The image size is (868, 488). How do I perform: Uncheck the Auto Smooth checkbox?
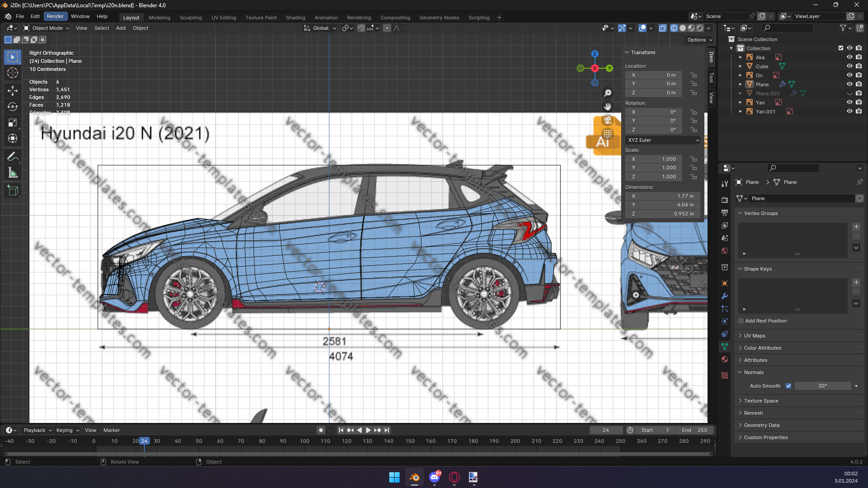tap(788, 386)
